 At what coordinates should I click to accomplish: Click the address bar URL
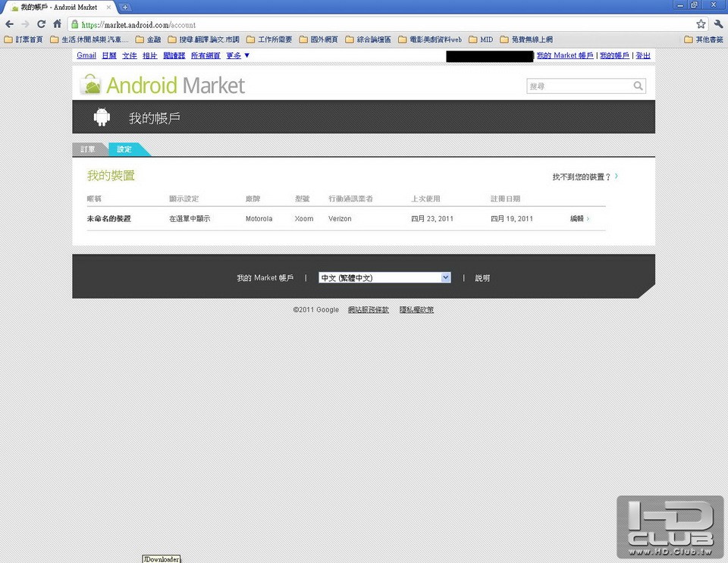click(138, 25)
